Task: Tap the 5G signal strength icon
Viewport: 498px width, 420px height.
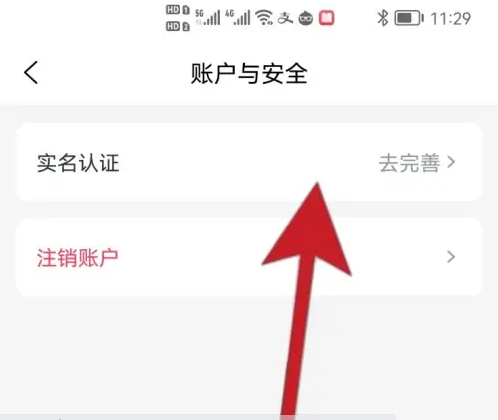Action: (x=208, y=17)
